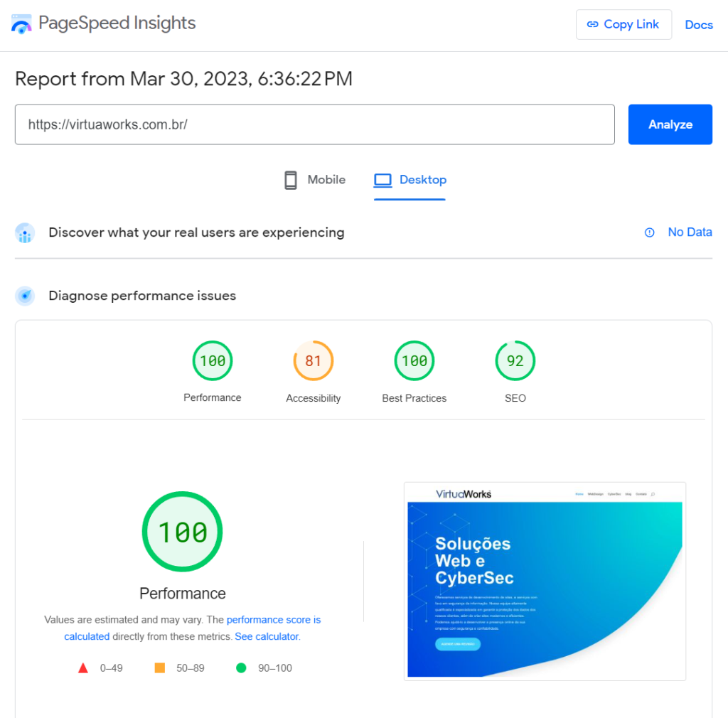The image size is (728, 718).
Task: Click the 'Accessibility' label text
Action: pos(314,398)
